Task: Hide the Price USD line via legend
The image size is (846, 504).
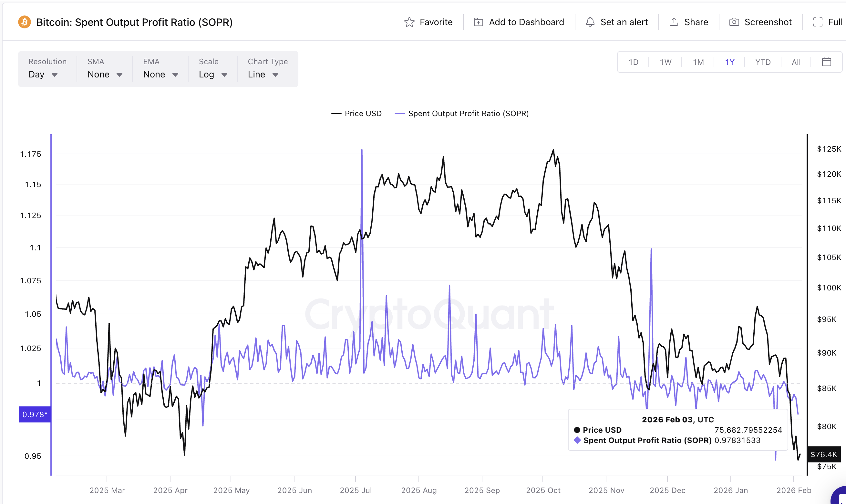Action: [356, 114]
